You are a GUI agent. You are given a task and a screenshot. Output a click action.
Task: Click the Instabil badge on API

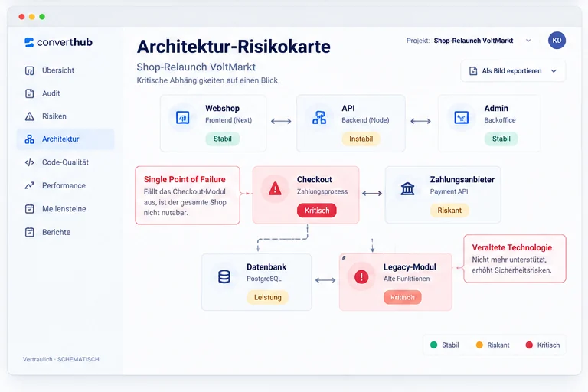[361, 139]
